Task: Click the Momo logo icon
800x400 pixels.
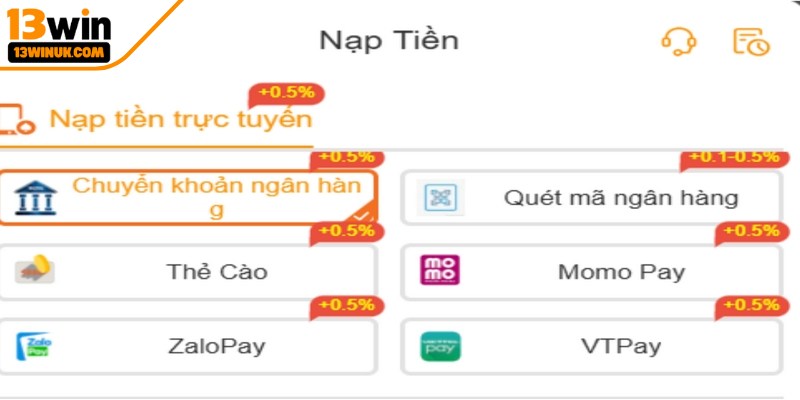Action: [x=440, y=271]
